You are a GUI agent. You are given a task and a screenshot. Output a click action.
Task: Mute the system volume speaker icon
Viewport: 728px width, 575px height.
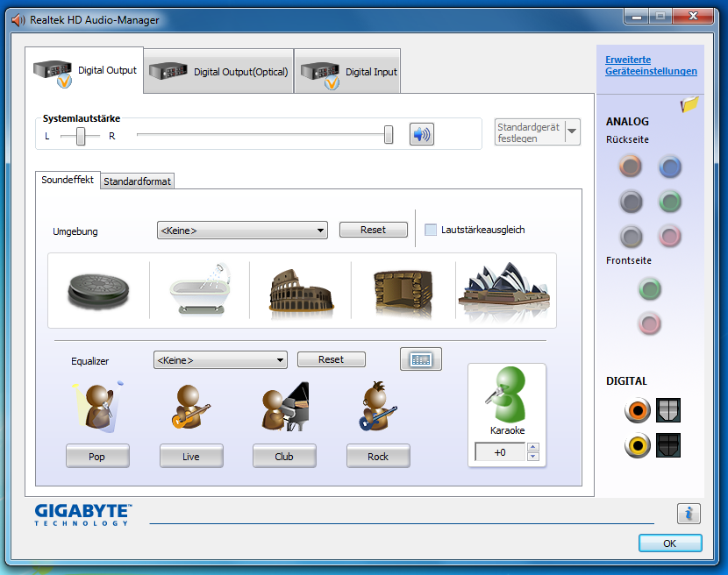click(422, 135)
